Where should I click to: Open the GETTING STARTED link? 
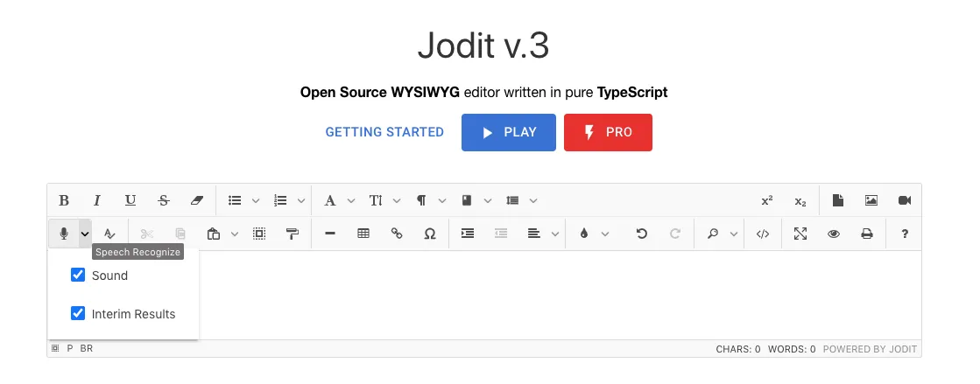[384, 132]
